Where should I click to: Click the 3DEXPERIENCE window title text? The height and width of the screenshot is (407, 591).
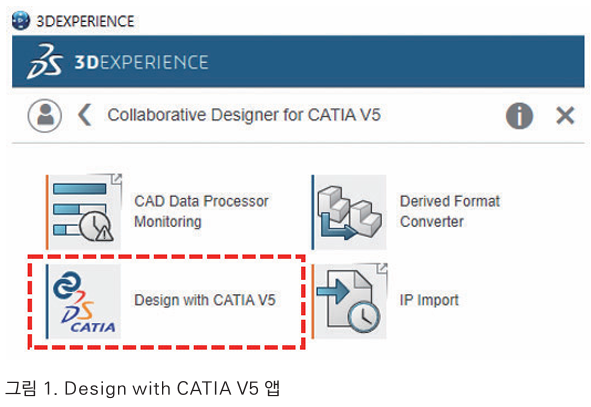(85, 21)
